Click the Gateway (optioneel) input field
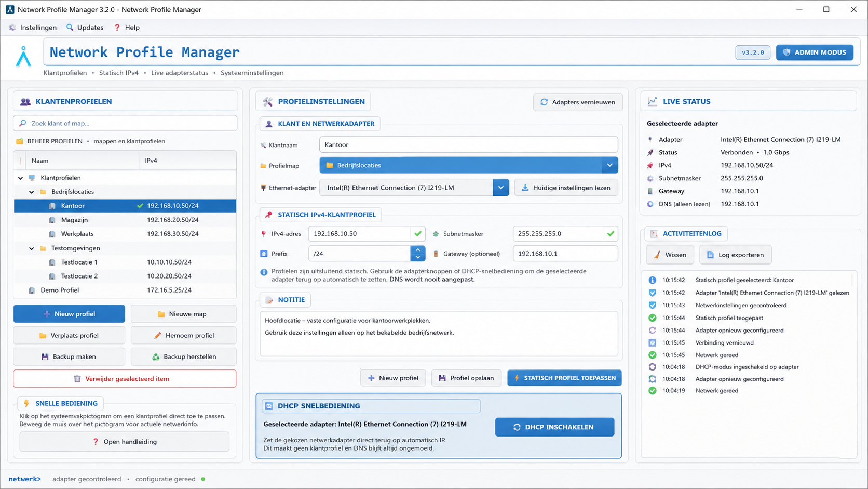This screenshot has height=489, width=868. (x=565, y=254)
